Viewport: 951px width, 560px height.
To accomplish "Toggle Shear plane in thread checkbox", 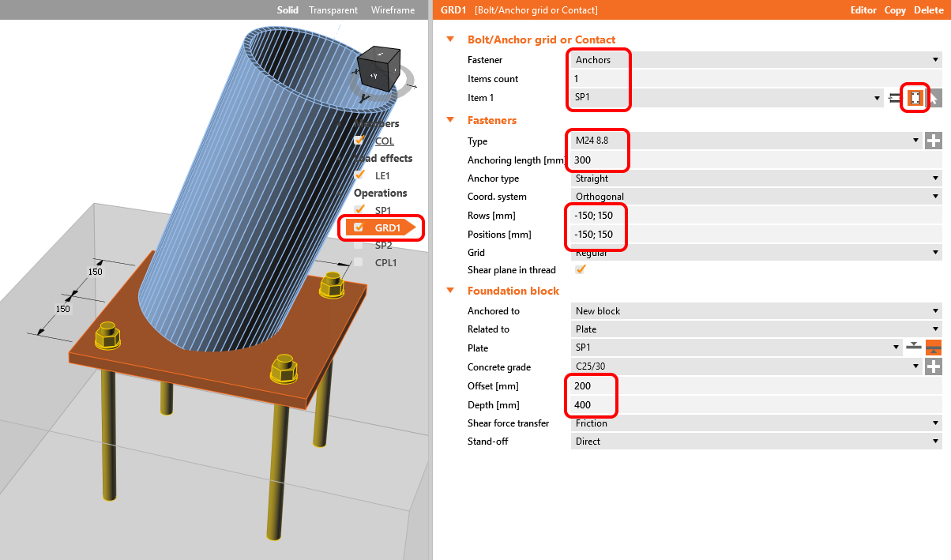I will (x=581, y=270).
